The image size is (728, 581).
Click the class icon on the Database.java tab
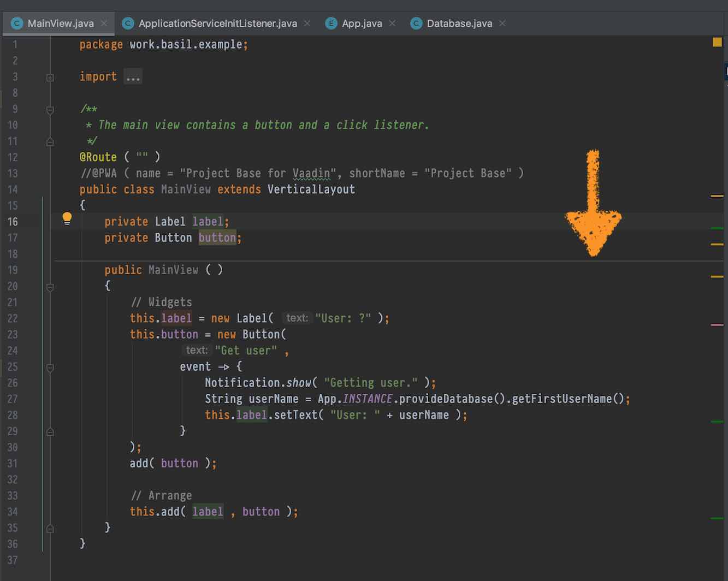pos(416,23)
